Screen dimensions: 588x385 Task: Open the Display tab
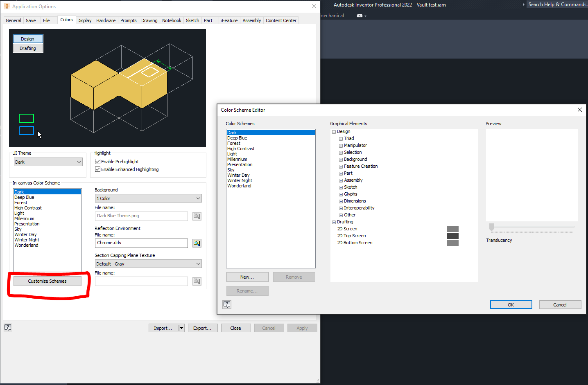[x=84, y=20]
